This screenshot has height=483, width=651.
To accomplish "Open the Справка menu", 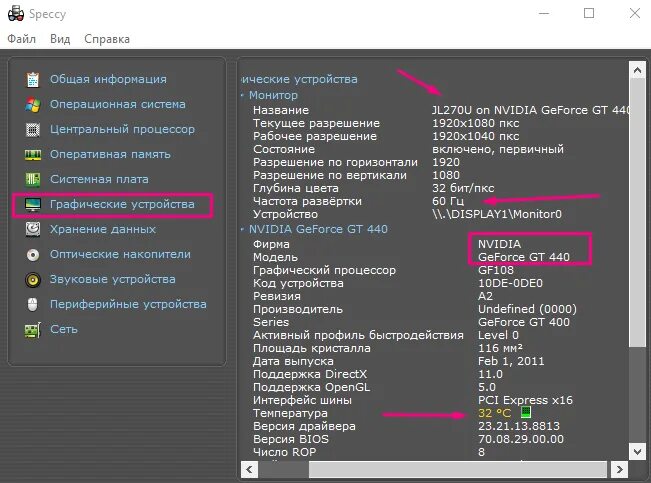I will pos(107,39).
